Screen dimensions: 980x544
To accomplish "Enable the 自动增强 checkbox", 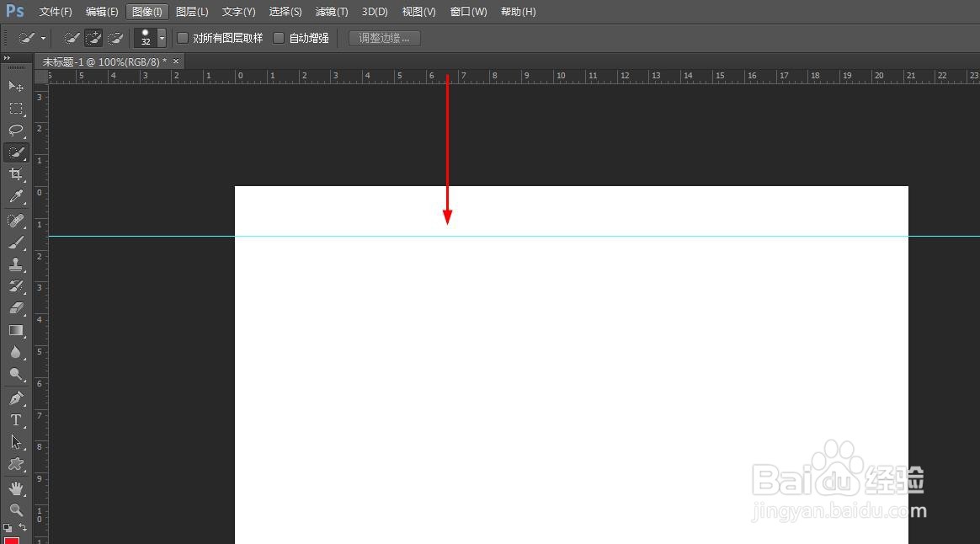I will click(x=279, y=38).
